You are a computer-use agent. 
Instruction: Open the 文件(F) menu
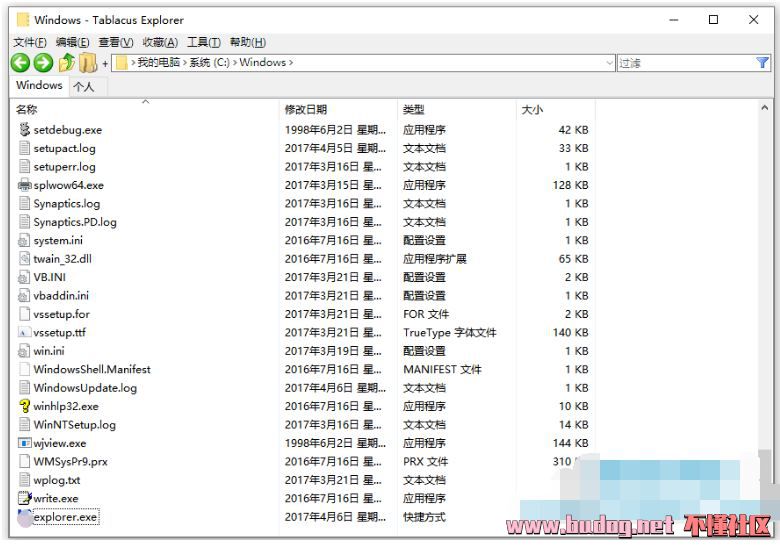point(30,42)
